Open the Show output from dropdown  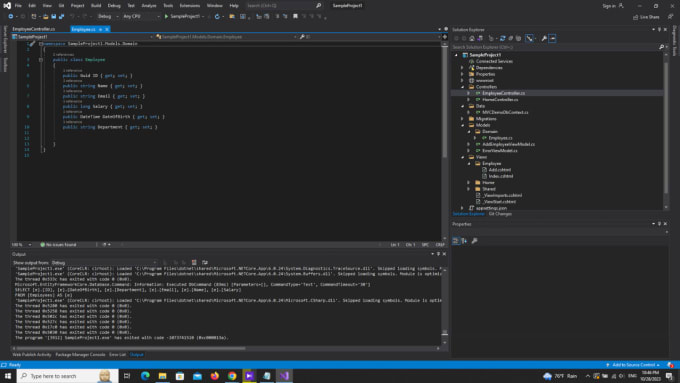(104, 262)
